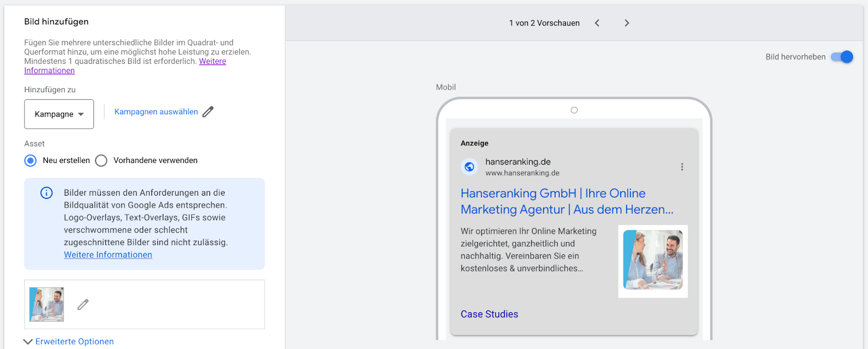
Task: Click the www.hanseranking.de display URL
Action: pyautogui.click(x=522, y=173)
